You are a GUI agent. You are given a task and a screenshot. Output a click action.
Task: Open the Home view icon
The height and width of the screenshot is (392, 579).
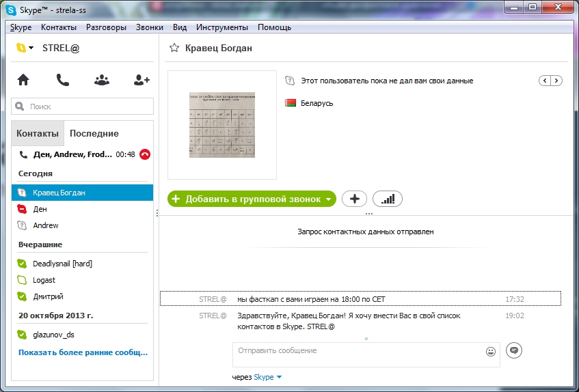[23, 80]
